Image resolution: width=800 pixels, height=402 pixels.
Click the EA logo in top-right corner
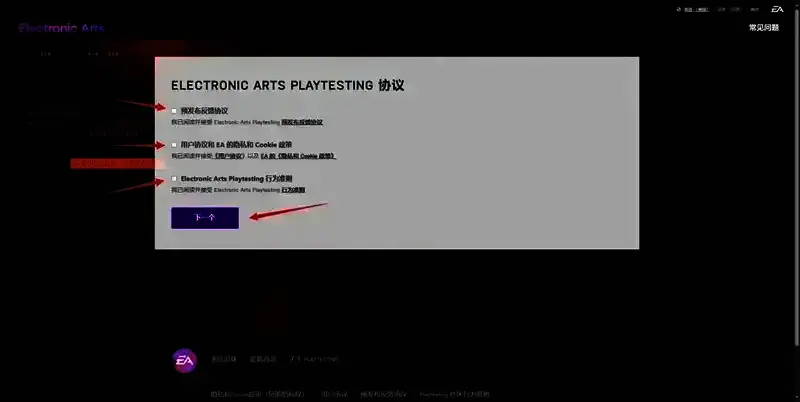tap(777, 9)
